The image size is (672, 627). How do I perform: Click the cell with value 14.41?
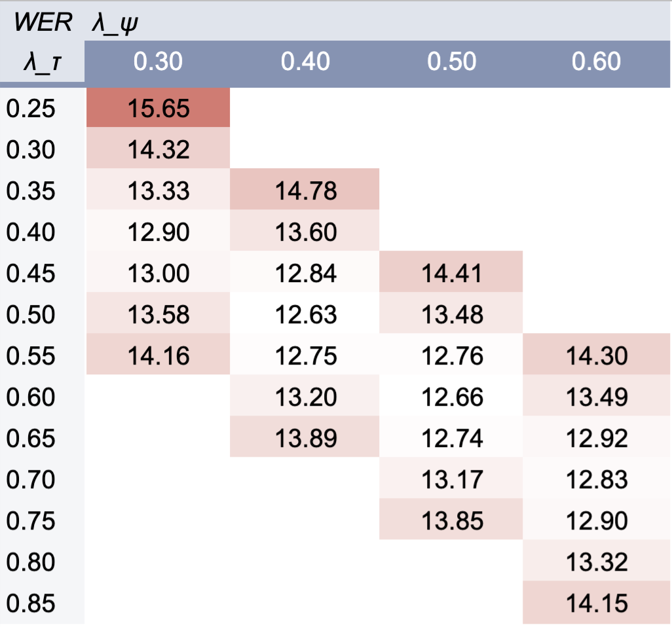[451, 273]
